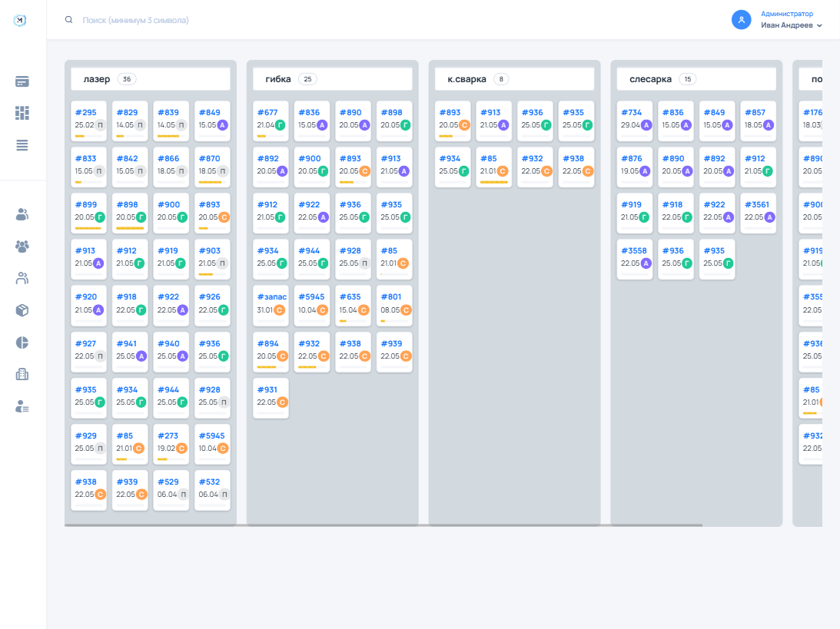This screenshot has height=629, width=840.
Task: Click the grey П badge on лазер card #295
Action: point(100,125)
